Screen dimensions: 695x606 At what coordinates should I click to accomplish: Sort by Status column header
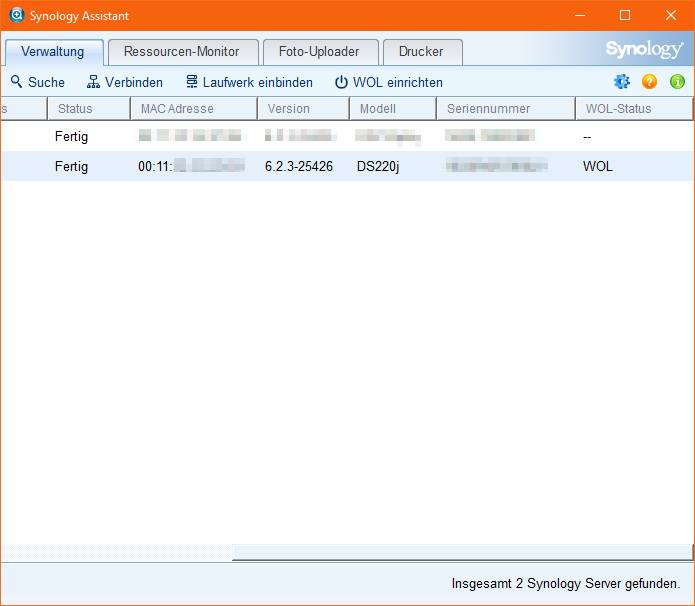click(x=88, y=109)
